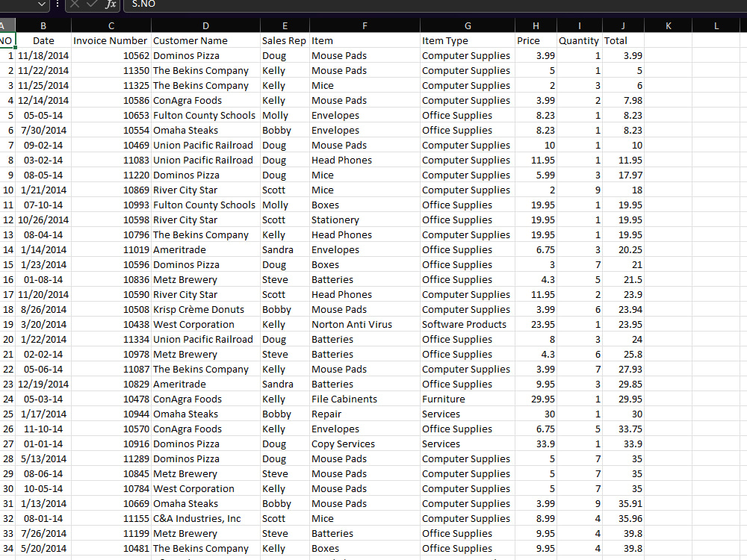Select column E header
Image resolution: width=747 pixels, height=560 pixels.
tap(285, 25)
